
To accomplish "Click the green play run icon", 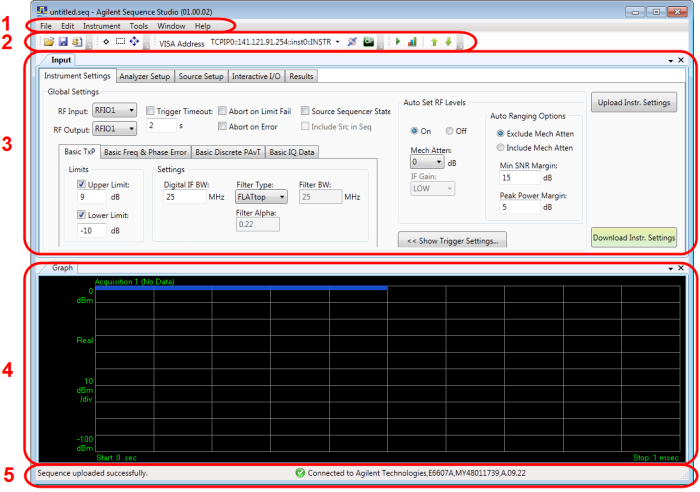I will point(398,42).
